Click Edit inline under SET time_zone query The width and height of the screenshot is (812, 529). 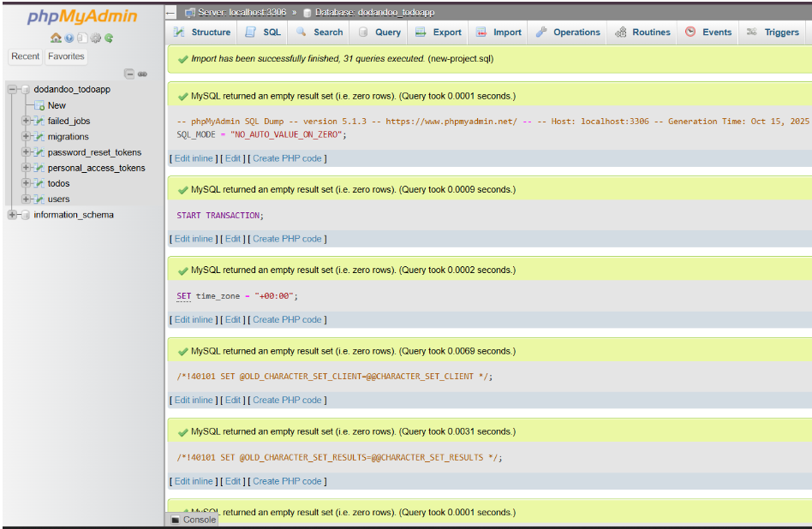tap(194, 319)
